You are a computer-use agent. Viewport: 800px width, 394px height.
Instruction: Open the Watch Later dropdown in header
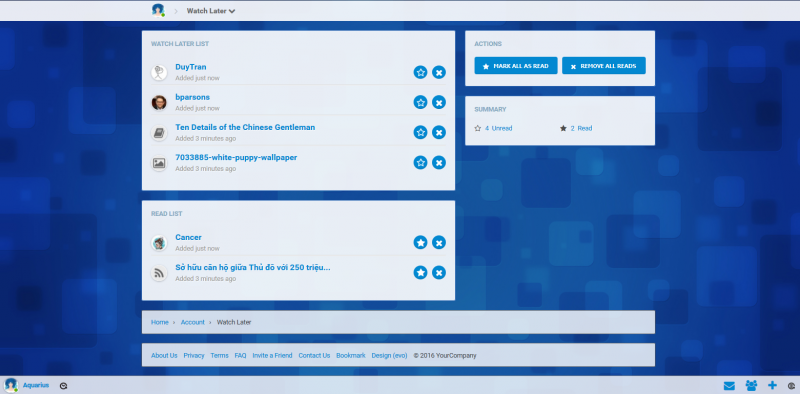point(210,11)
